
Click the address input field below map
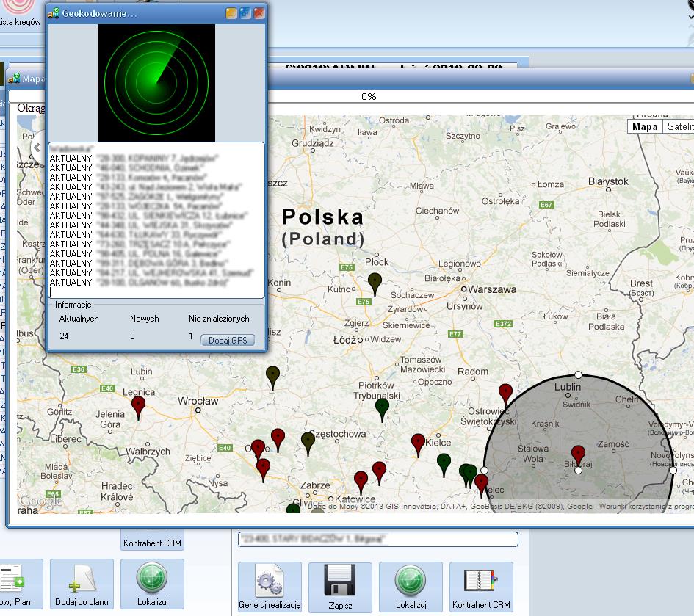(378, 539)
